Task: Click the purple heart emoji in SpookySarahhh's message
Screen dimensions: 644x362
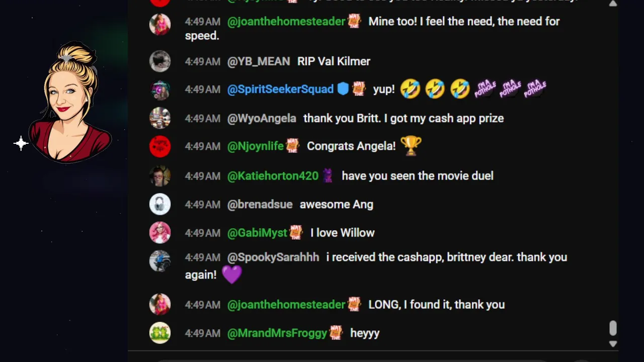Action: (x=231, y=275)
